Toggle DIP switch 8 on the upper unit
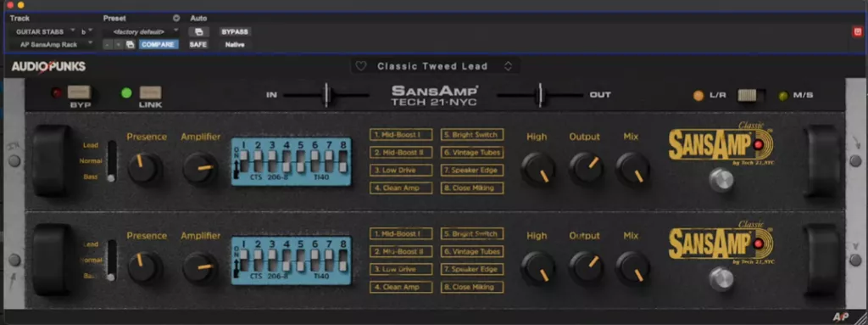Screen dimensions: 868x325 point(343,161)
